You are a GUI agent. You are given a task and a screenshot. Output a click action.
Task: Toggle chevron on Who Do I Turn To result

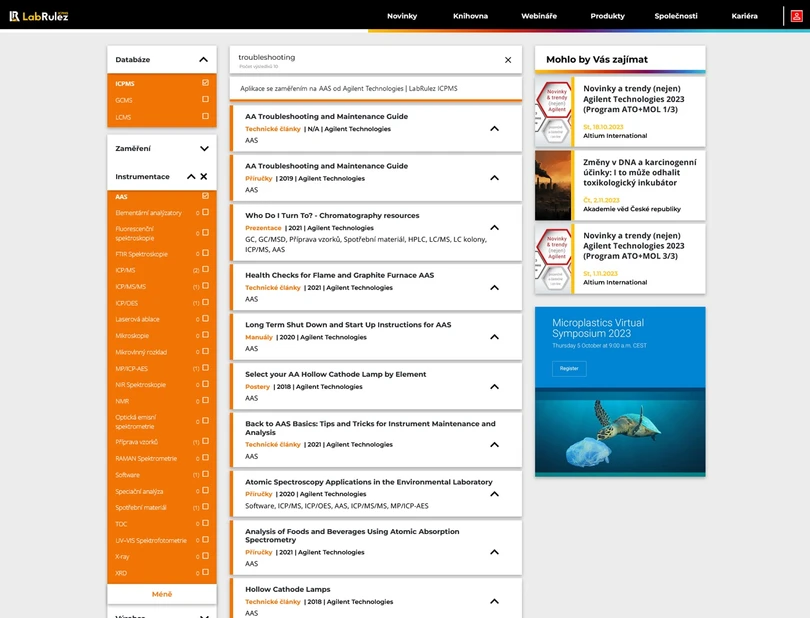(x=494, y=228)
